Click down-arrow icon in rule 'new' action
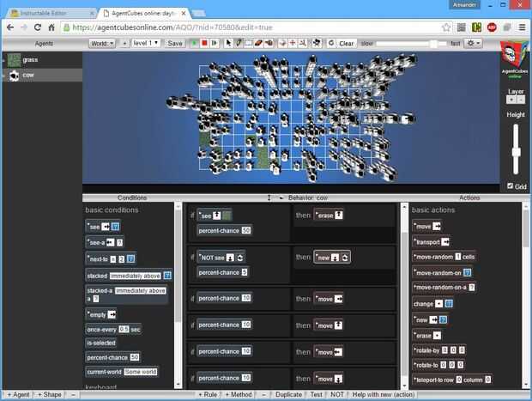 point(335,258)
